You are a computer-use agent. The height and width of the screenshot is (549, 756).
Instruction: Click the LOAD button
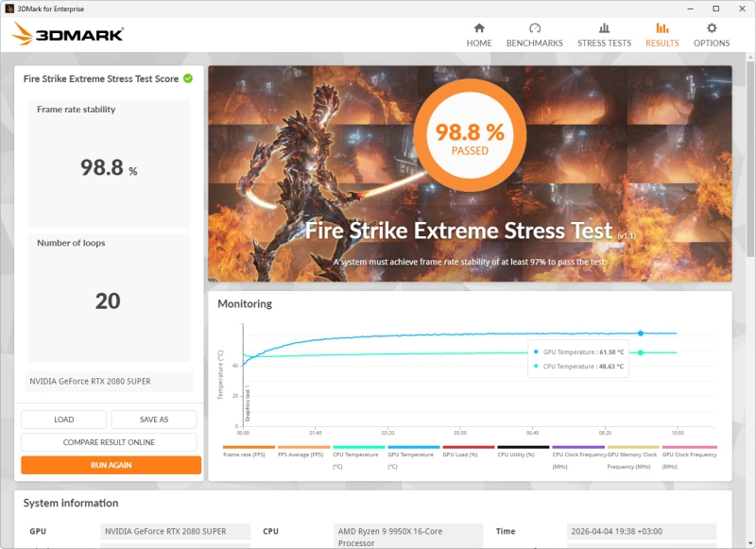coord(63,420)
